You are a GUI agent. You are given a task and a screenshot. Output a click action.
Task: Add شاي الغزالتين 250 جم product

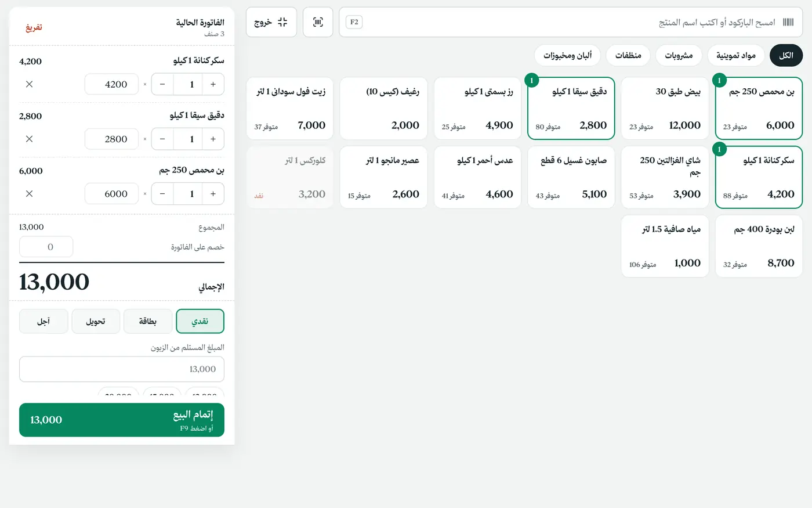665,177
